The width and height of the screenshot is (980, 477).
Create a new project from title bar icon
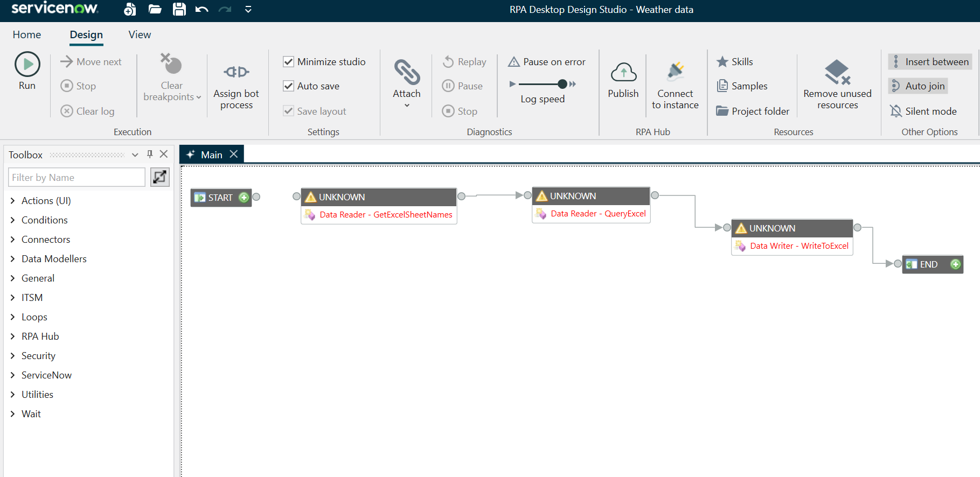point(130,9)
